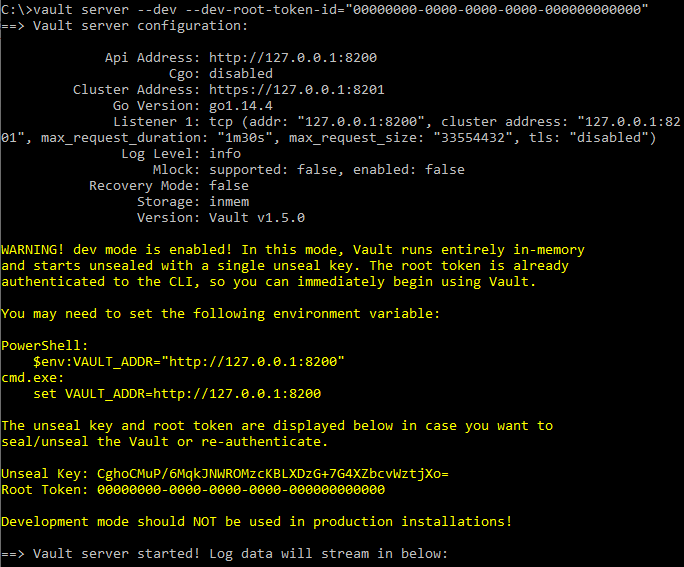Click max_request_size value "33554432"
Image resolution: width=684 pixels, height=567 pixels.
473,138
